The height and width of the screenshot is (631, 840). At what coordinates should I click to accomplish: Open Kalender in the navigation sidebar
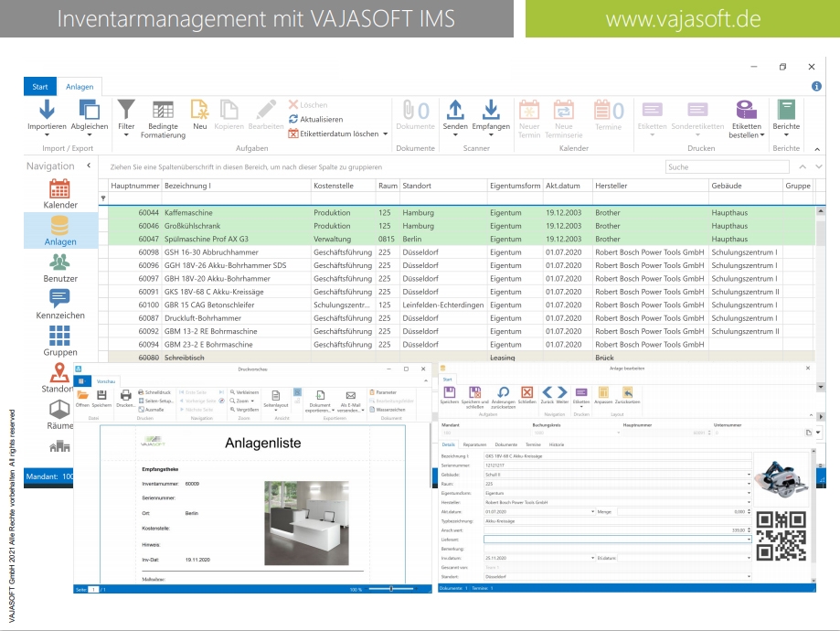coord(60,195)
